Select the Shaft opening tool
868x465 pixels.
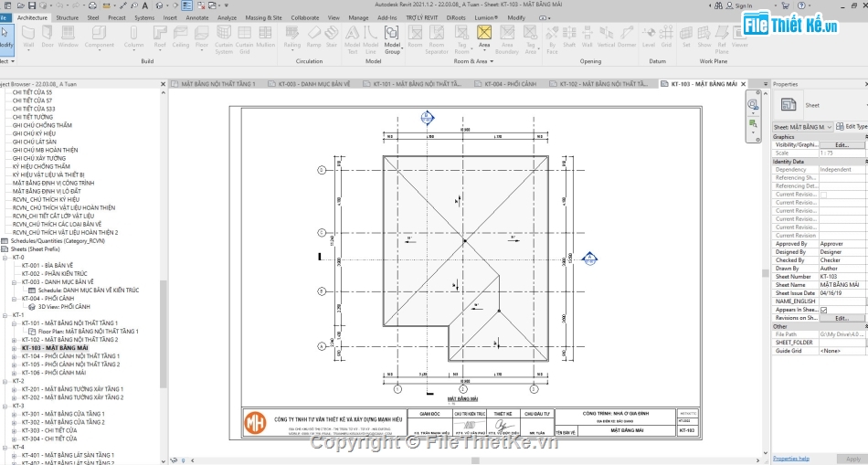569,37
